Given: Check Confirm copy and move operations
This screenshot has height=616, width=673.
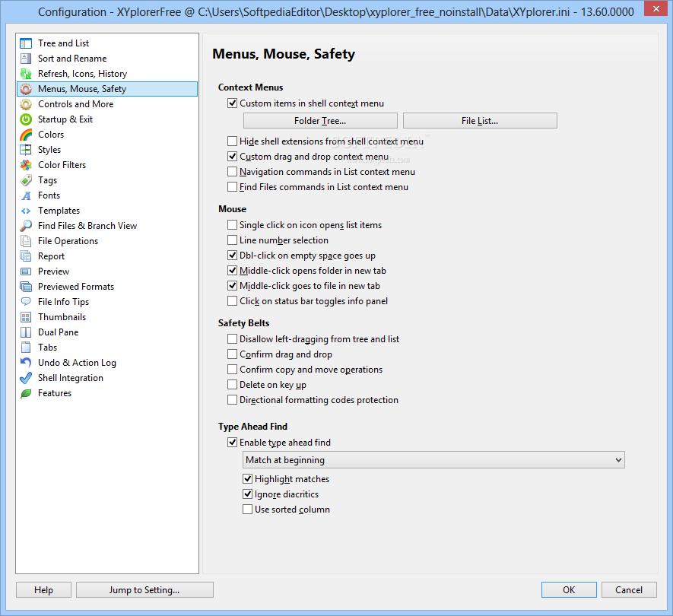Looking at the screenshot, I should pos(232,369).
